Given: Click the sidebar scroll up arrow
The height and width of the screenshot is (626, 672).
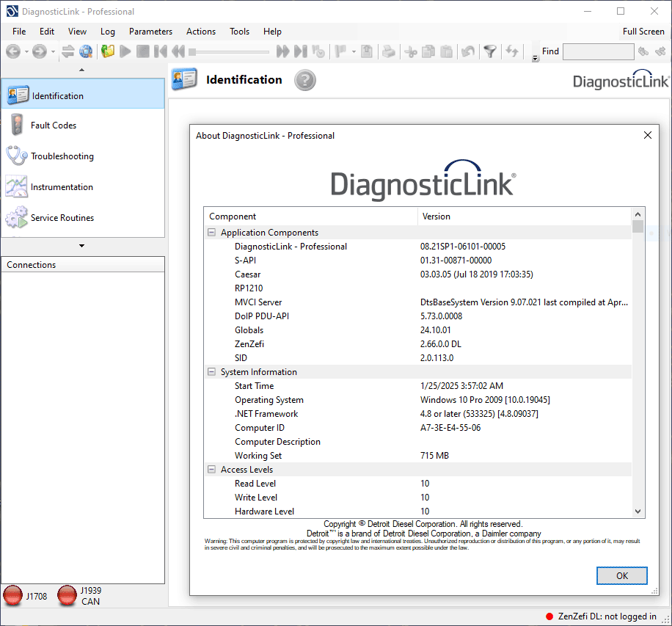Looking at the screenshot, I should pos(82,70).
